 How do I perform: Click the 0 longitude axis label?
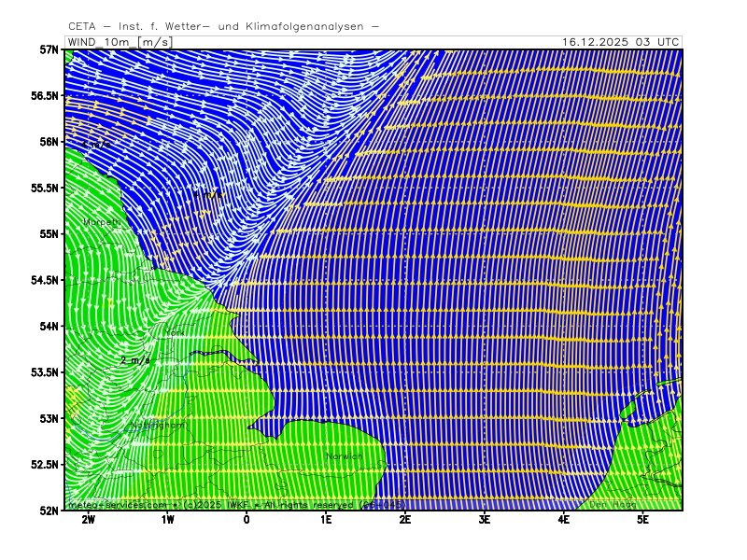pos(247,519)
